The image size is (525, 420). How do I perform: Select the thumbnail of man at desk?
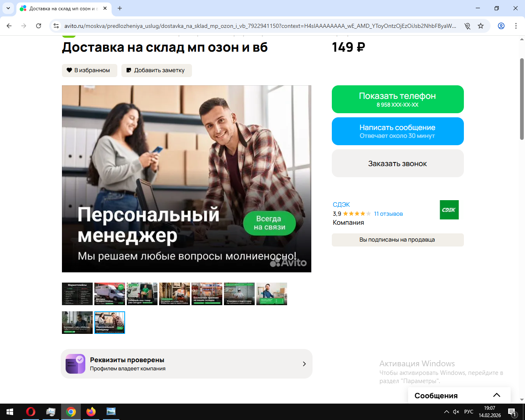click(272, 294)
